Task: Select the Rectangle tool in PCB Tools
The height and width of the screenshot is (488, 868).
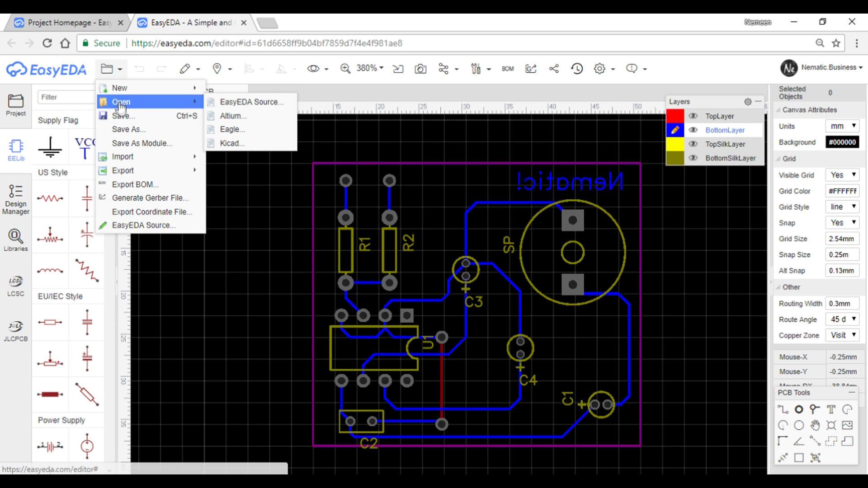Action: pyautogui.click(x=799, y=457)
